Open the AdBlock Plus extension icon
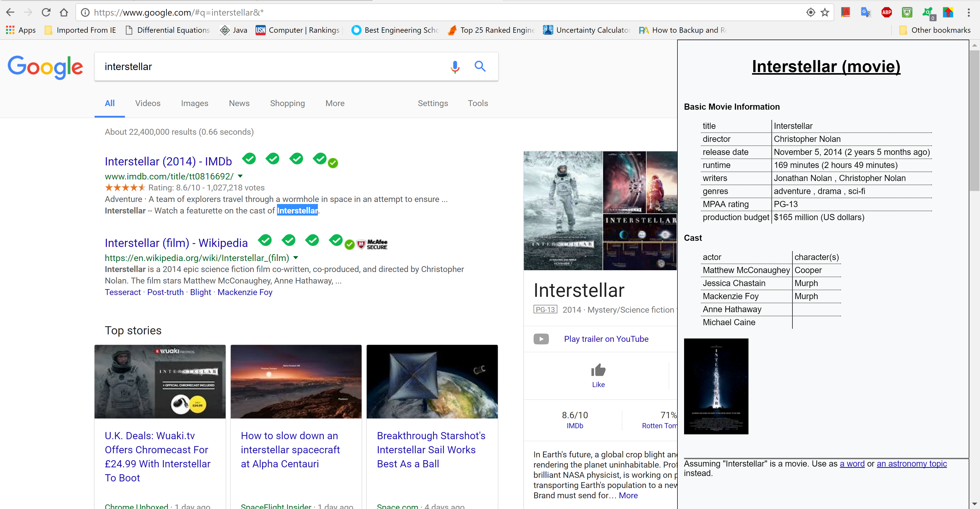 886,13
